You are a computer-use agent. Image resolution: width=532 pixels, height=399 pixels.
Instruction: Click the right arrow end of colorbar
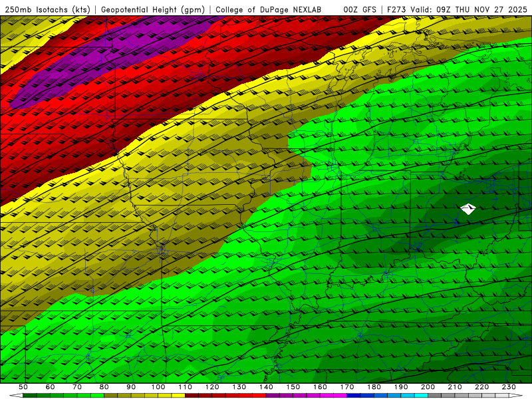point(516,396)
